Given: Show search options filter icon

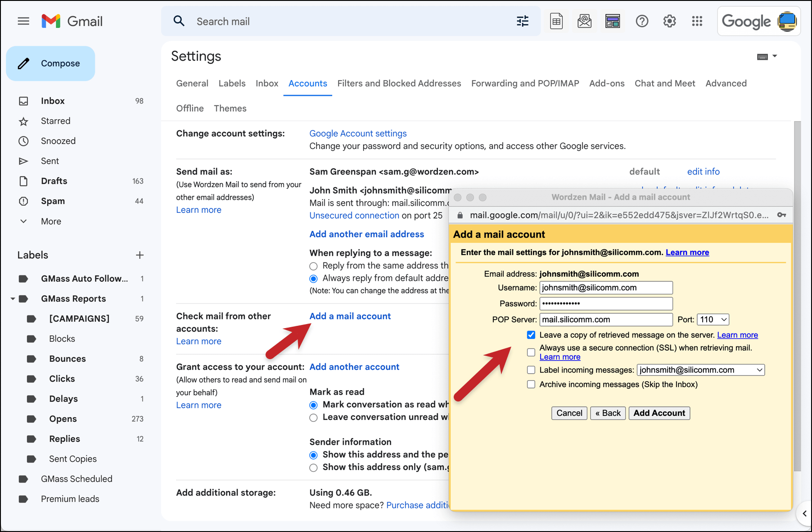Looking at the screenshot, I should (523, 21).
